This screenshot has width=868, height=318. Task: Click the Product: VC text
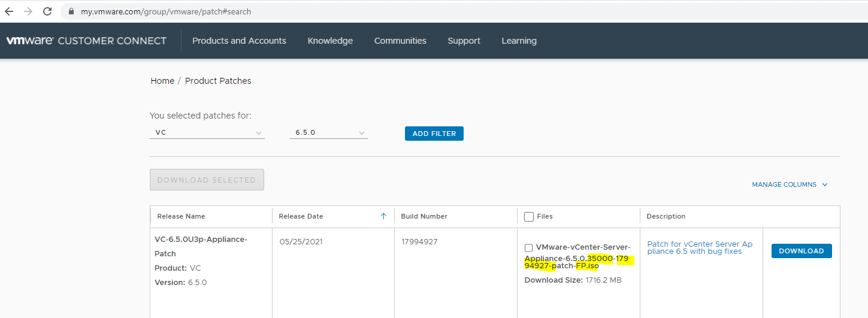178,268
